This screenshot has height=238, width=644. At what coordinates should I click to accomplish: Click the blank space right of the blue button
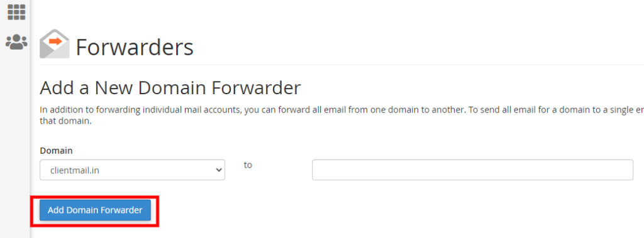(x=370, y=210)
